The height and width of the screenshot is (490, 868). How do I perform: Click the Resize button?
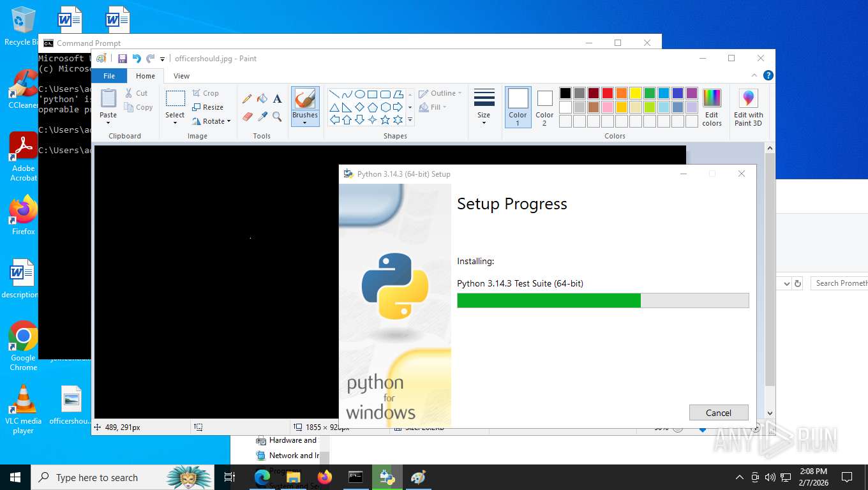[x=207, y=107]
